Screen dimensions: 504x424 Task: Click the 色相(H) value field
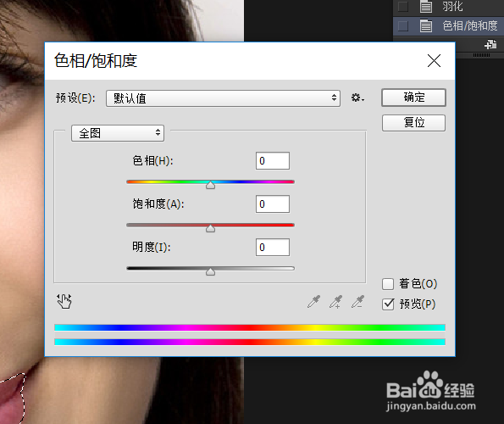pyautogui.click(x=273, y=160)
